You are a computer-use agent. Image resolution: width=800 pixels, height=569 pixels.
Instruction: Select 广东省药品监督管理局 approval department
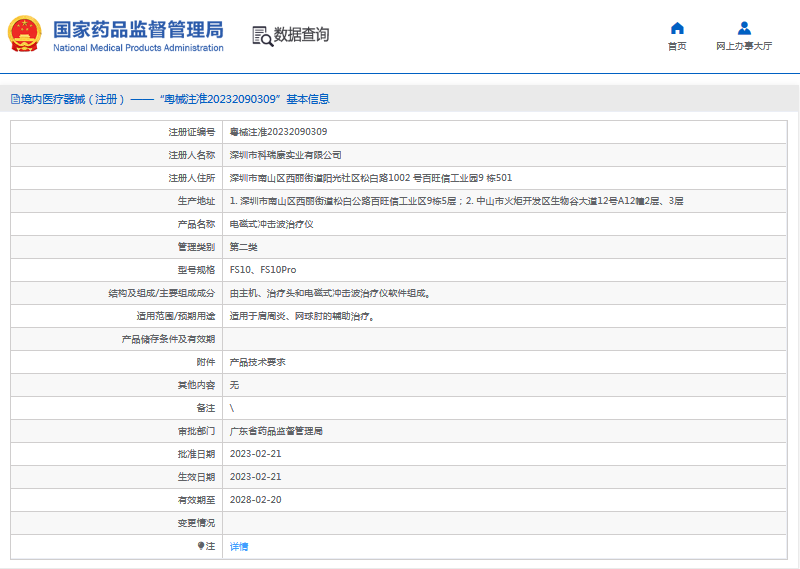point(276,431)
